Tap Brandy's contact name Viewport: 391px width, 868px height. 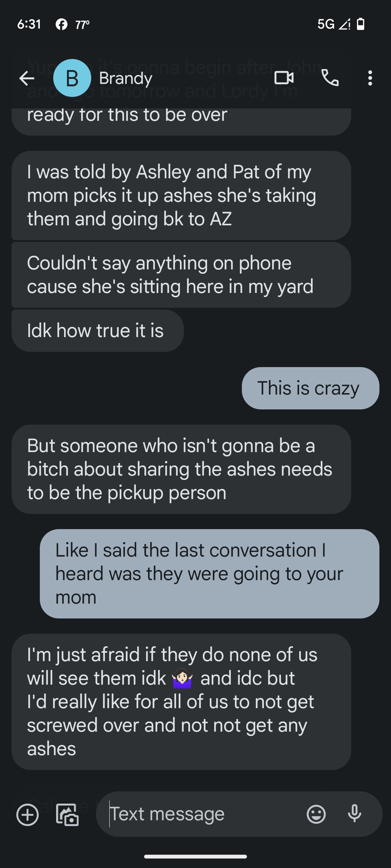pyautogui.click(x=126, y=78)
